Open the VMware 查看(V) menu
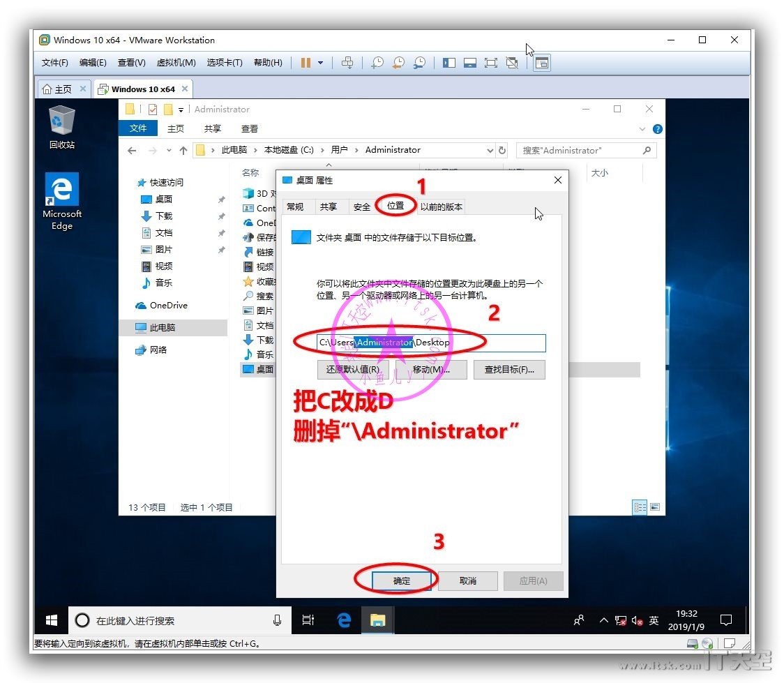The image size is (784, 683). click(132, 63)
